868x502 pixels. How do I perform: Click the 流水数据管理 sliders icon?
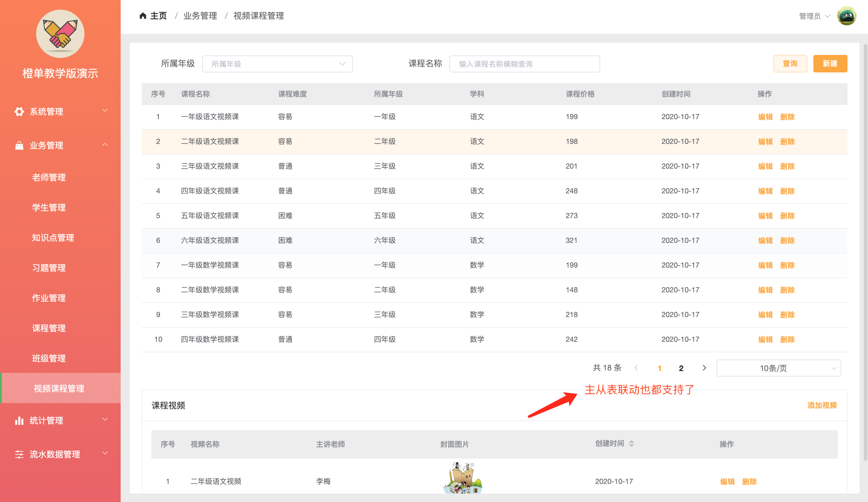(19, 454)
